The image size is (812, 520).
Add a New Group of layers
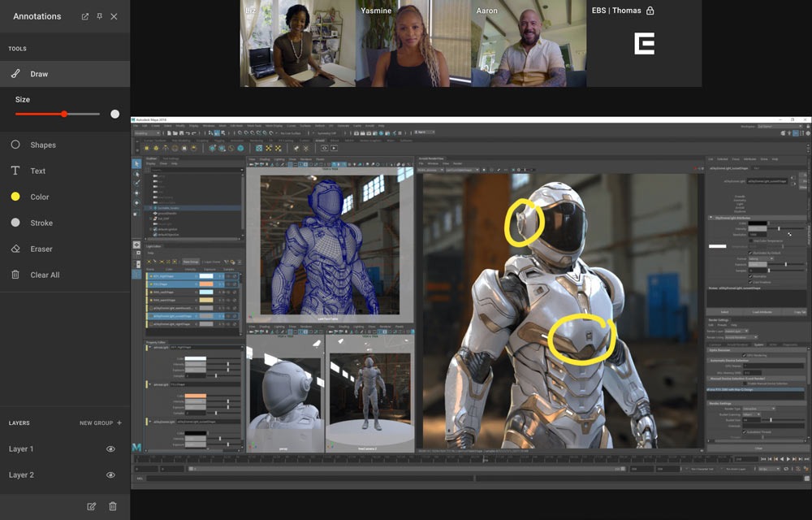pyautogui.click(x=101, y=423)
